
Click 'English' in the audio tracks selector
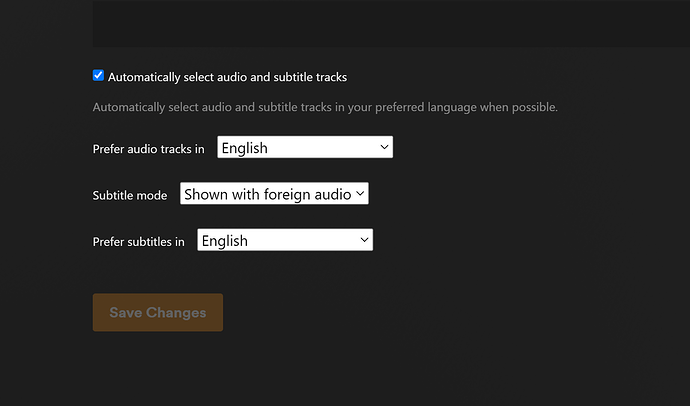click(245, 148)
